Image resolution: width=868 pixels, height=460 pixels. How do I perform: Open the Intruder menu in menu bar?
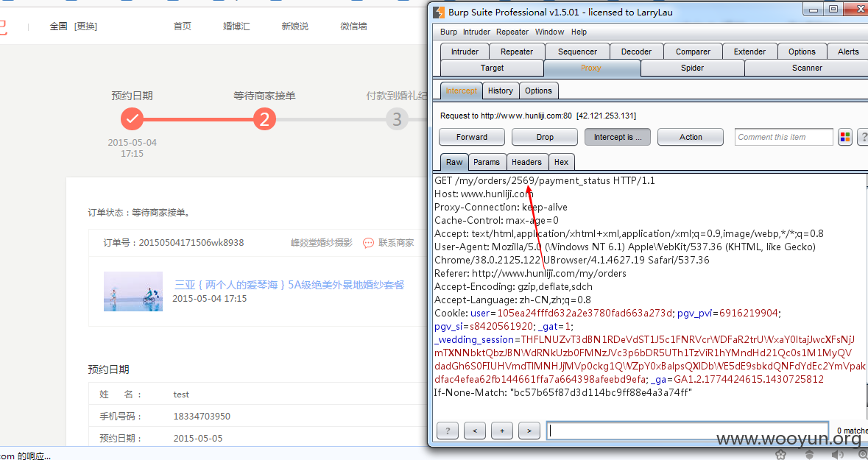476,32
